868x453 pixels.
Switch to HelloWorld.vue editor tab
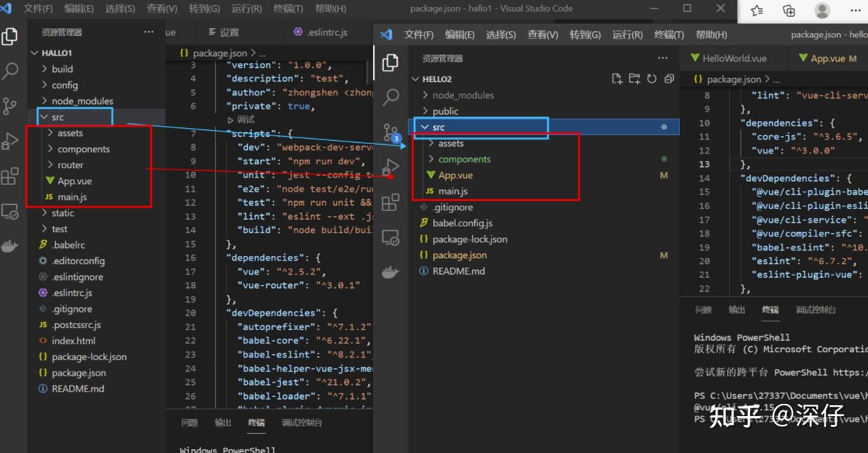point(734,58)
